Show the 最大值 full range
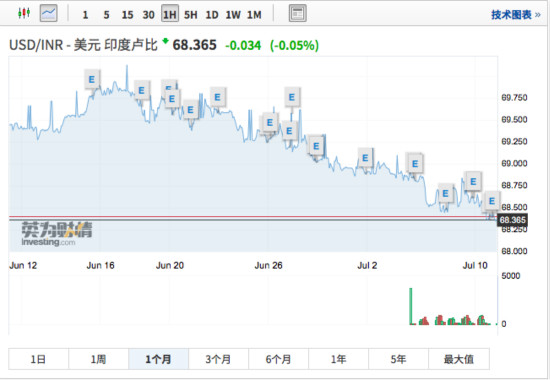The image size is (550, 380). [x=459, y=359]
